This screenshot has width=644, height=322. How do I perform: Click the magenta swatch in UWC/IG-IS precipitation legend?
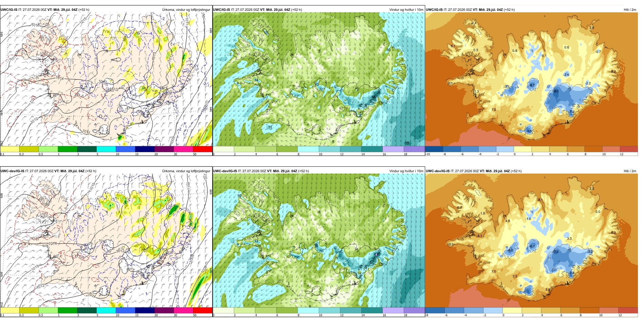point(183,149)
